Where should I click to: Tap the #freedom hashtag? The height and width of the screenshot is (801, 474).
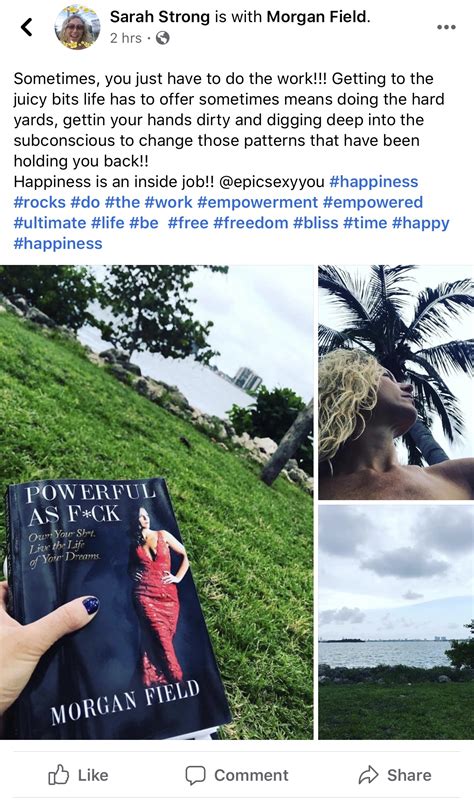click(x=251, y=223)
